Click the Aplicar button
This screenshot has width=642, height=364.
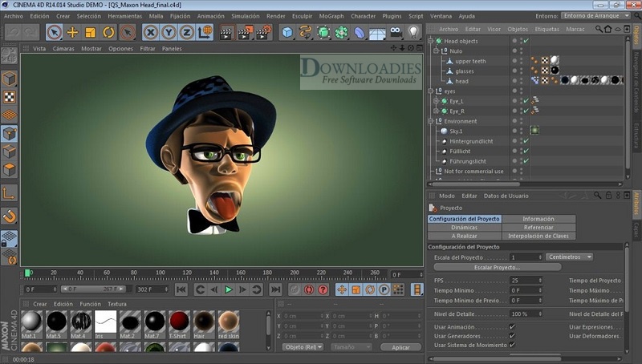point(400,347)
